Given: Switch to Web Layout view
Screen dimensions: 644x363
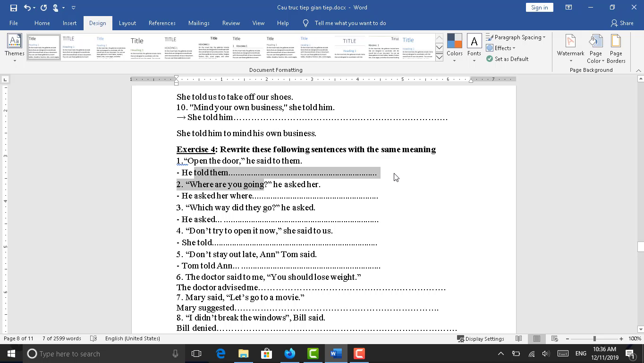Looking at the screenshot, I should pyautogui.click(x=555, y=338).
